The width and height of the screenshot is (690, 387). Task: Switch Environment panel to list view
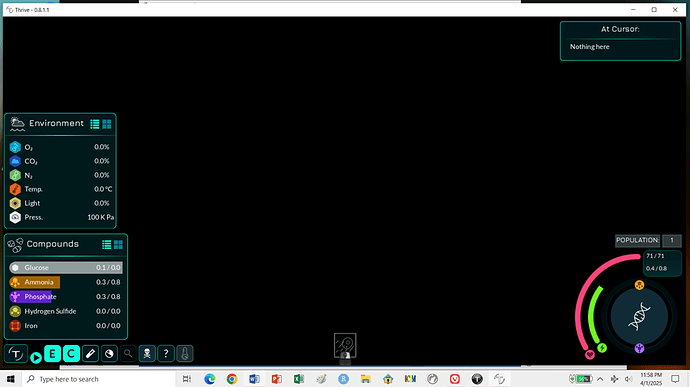pos(95,124)
